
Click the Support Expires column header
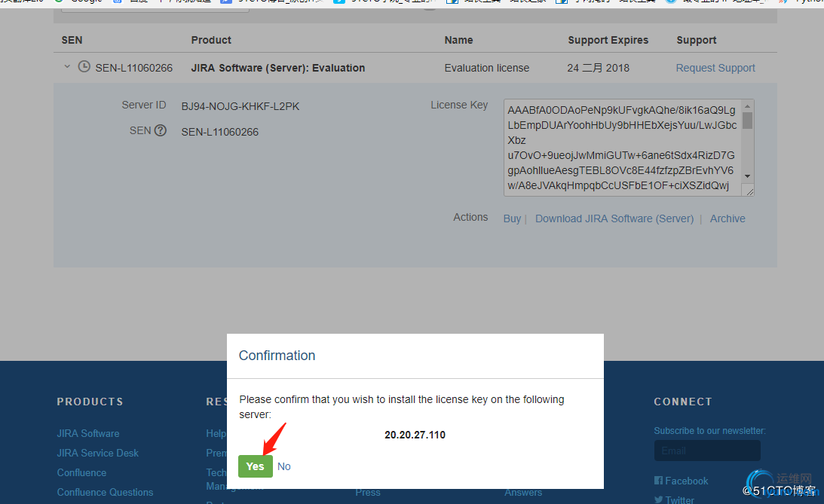pos(608,40)
